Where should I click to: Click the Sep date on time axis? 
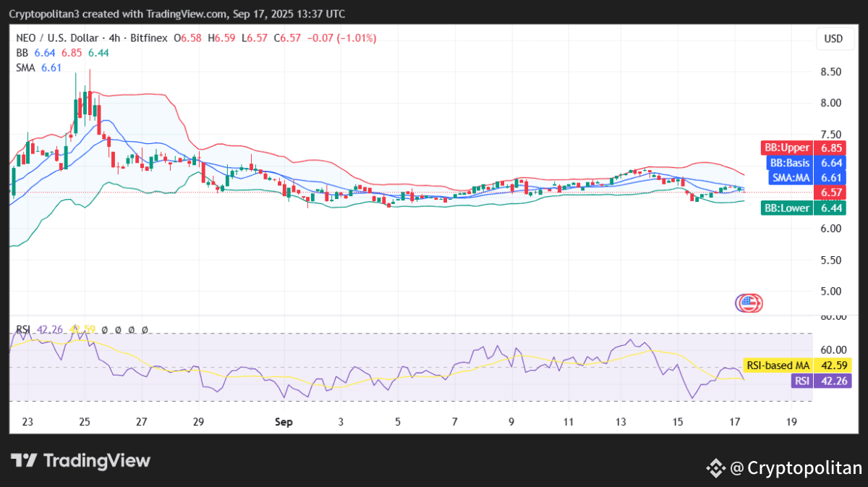click(x=284, y=422)
